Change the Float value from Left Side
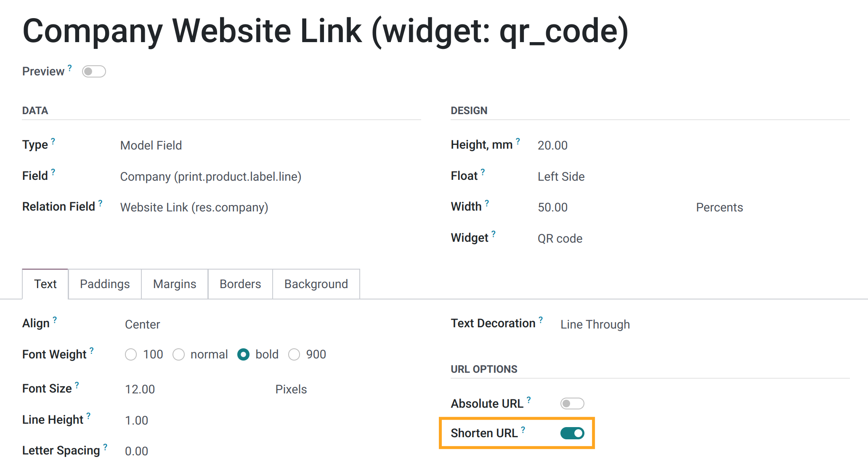This screenshot has height=465, width=868. [x=561, y=176]
